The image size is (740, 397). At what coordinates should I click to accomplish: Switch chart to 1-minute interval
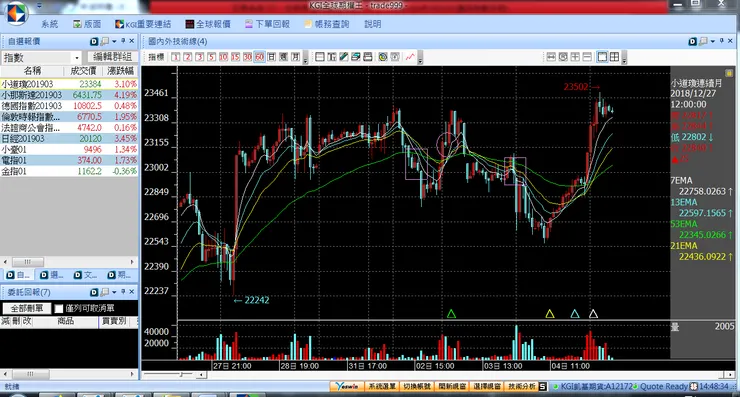click(176, 57)
